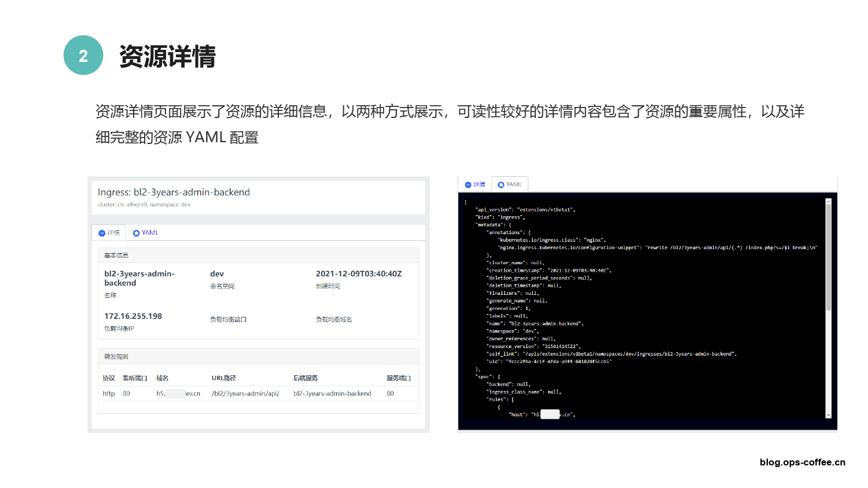This screenshot has width=868, height=488.
Task: Click the YAML tab icon in the left panel
Action: [137, 233]
